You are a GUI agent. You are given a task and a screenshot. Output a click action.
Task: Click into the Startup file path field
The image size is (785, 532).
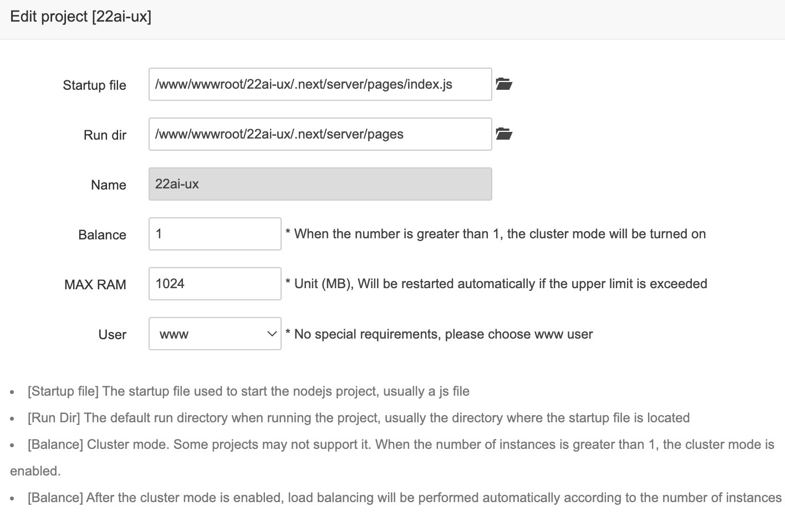pyautogui.click(x=320, y=84)
